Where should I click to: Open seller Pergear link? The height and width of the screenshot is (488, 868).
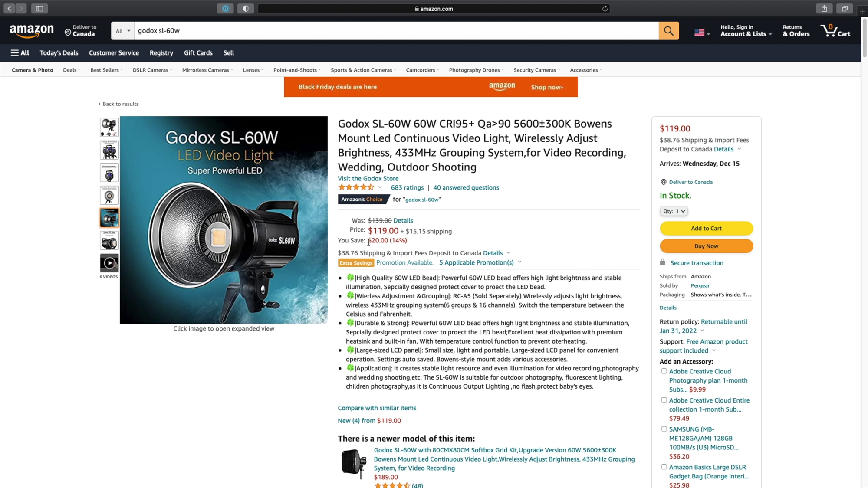(x=700, y=285)
